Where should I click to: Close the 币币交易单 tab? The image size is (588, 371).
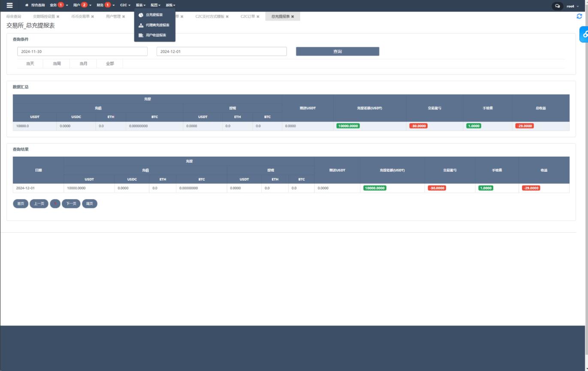92,17
